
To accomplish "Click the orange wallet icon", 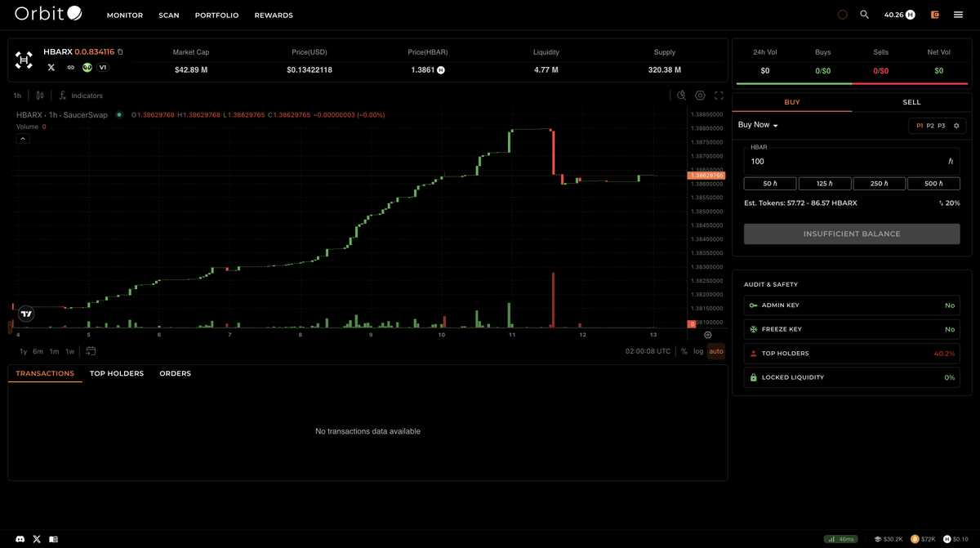I will (x=936, y=15).
